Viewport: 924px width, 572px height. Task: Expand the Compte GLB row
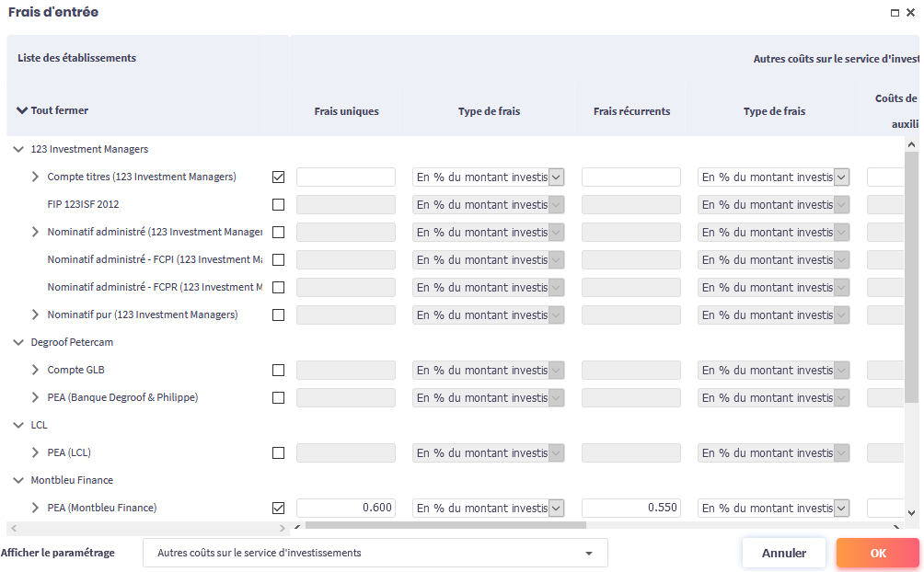click(36, 370)
